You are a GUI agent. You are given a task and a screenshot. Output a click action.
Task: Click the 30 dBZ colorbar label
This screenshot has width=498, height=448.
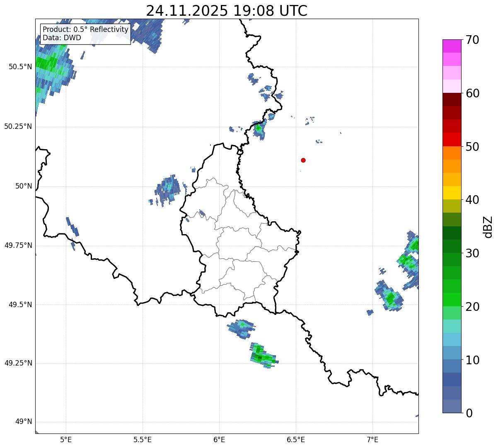472,253
